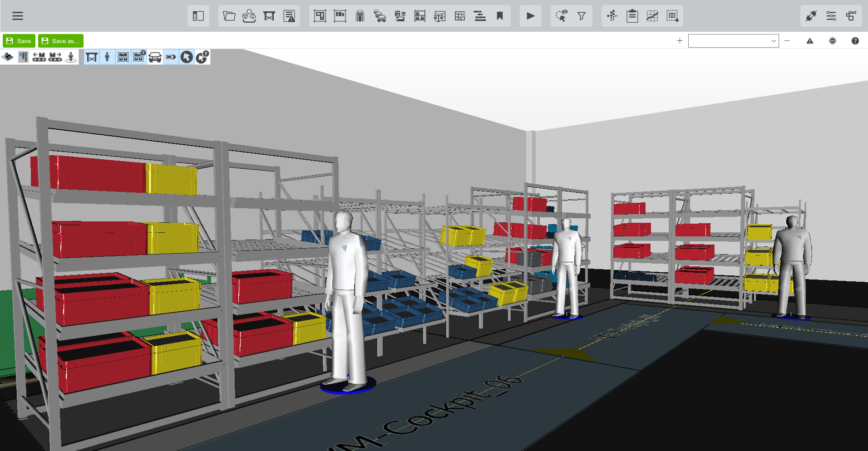
Task: Open the 3D shapes library icon
Action: click(x=249, y=16)
